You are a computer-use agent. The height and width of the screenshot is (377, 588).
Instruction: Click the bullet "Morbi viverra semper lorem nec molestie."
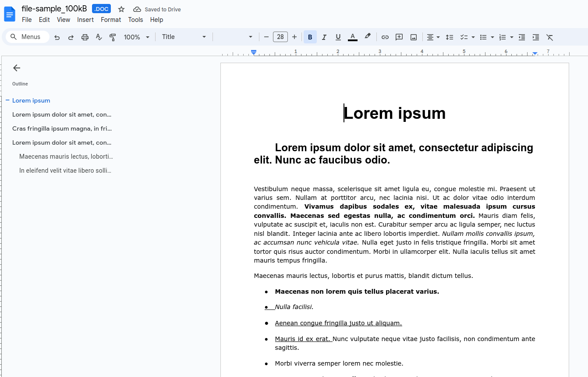coord(339,363)
